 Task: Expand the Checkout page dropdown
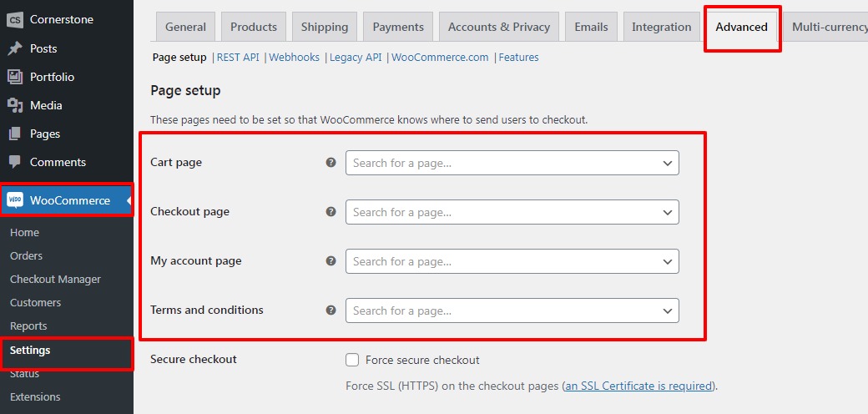tap(512, 212)
